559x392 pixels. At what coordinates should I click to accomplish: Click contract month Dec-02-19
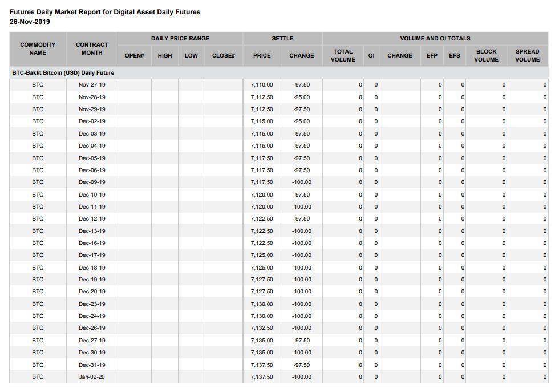pyautogui.click(x=92, y=121)
